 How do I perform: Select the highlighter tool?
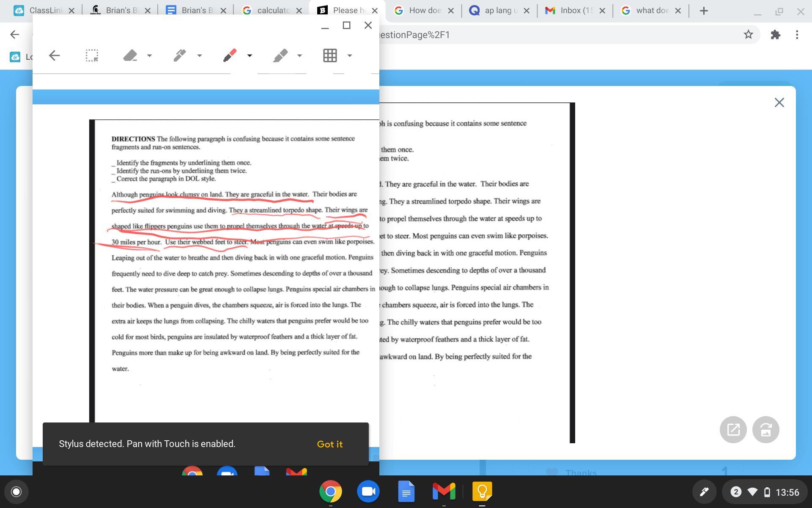coord(280,55)
